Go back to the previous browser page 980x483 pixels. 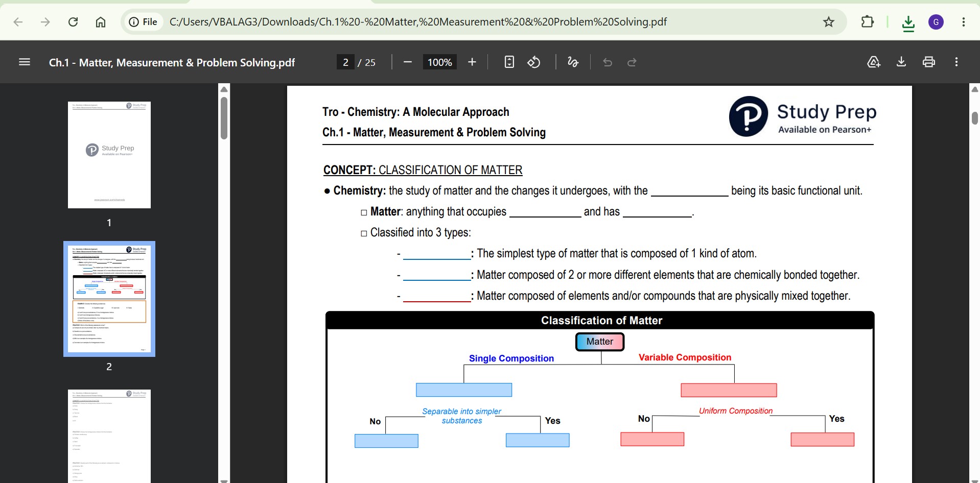18,22
